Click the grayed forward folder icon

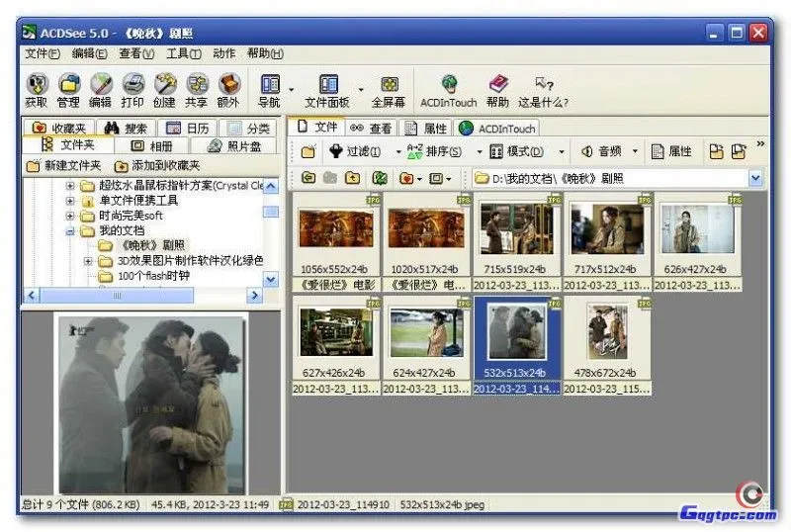tap(330, 178)
